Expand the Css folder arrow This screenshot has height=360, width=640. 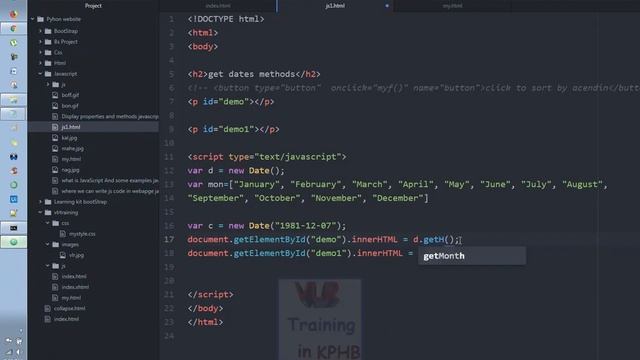tap(40, 52)
